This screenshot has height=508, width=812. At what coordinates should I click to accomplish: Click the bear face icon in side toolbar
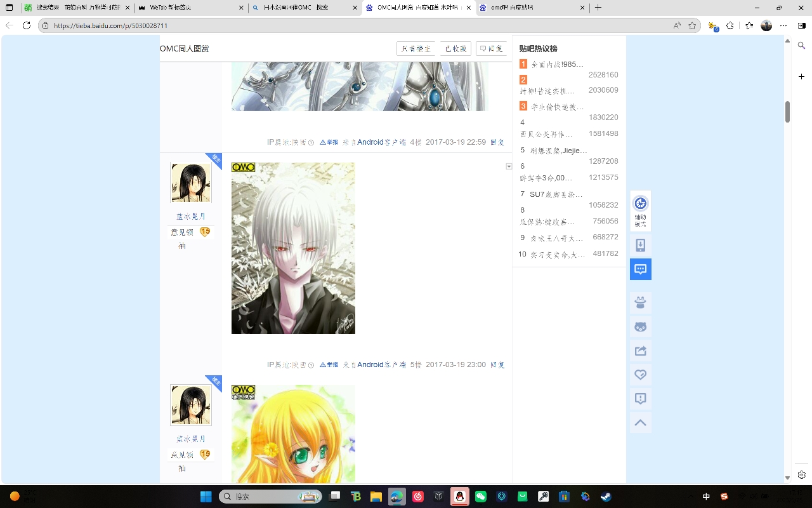[641, 326]
